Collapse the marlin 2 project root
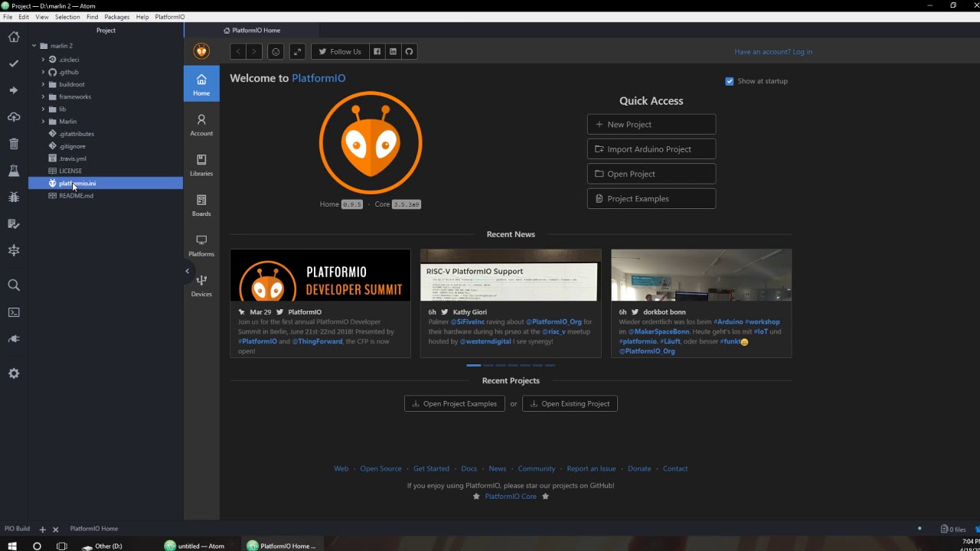This screenshot has width=980, height=551. pyautogui.click(x=34, y=46)
